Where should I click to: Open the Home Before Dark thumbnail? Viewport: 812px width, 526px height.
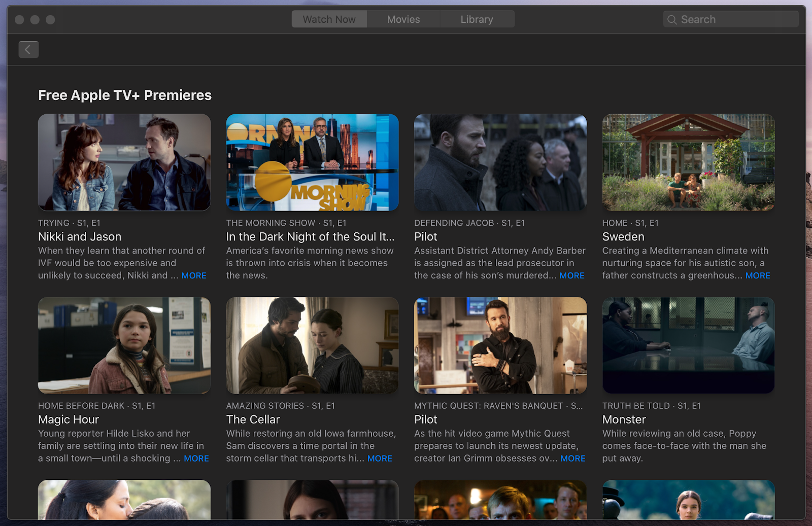click(124, 345)
